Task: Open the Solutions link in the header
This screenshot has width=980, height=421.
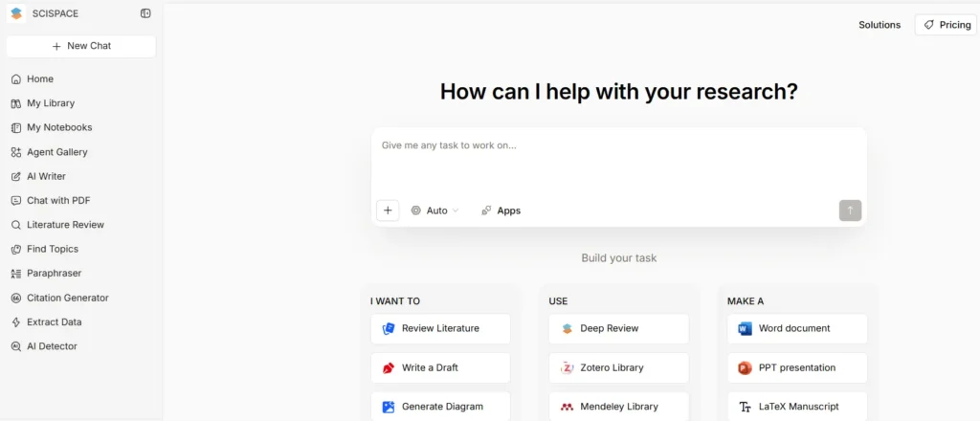Action: click(880, 25)
